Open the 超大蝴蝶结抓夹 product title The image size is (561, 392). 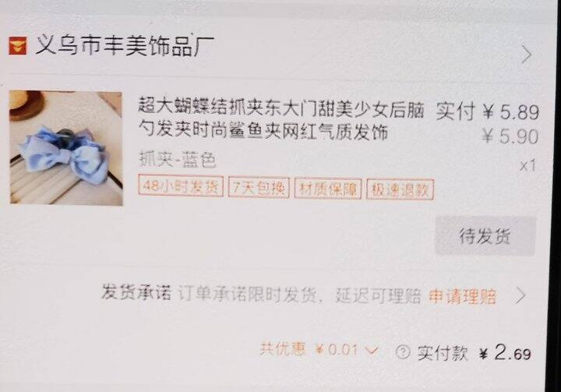(x=280, y=121)
